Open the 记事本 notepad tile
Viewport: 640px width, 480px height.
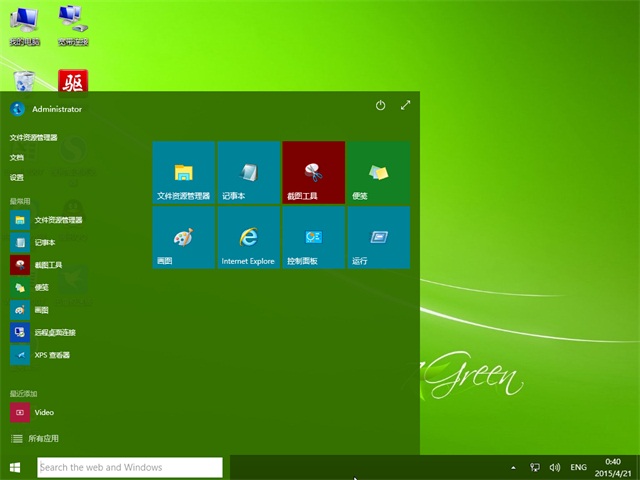click(x=248, y=172)
